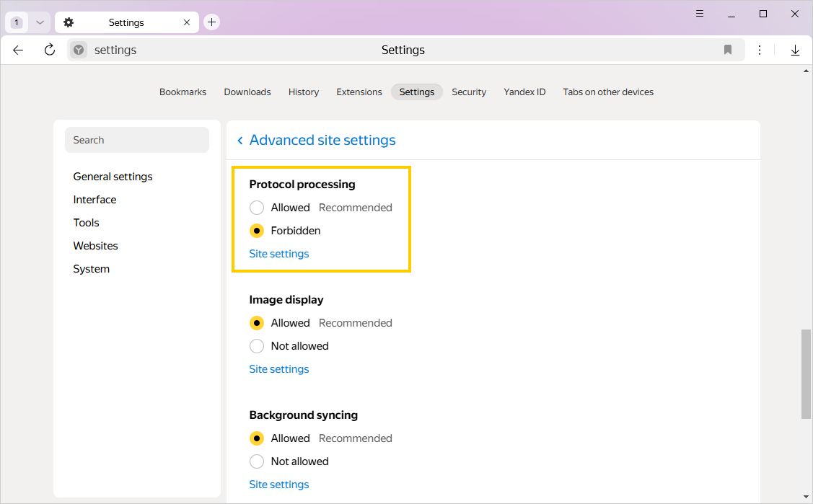
Task: Switch to the Extensions tab
Action: 359,92
